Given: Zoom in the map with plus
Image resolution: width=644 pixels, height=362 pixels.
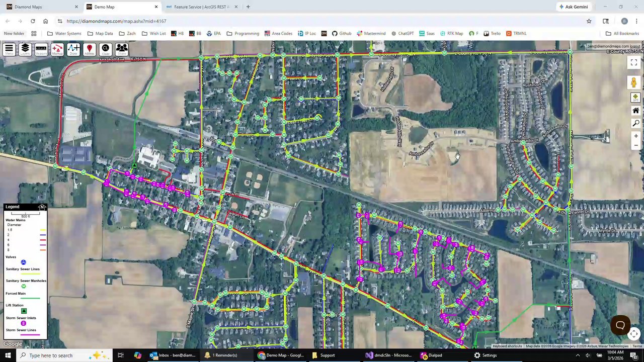Looking at the screenshot, I should click(x=635, y=136).
